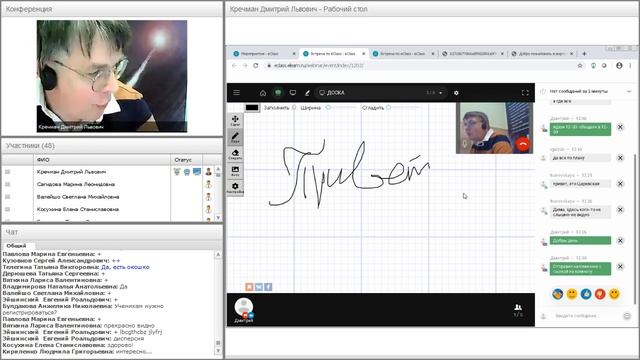Enter fullscreen mode for the board
The height and width of the screenshot is (360, 640).
525,93
